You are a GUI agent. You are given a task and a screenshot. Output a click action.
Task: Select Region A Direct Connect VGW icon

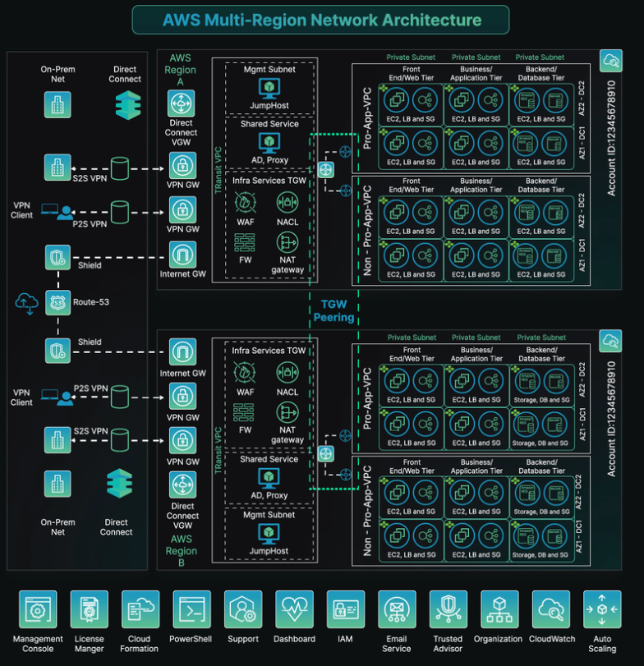(182, 103)
